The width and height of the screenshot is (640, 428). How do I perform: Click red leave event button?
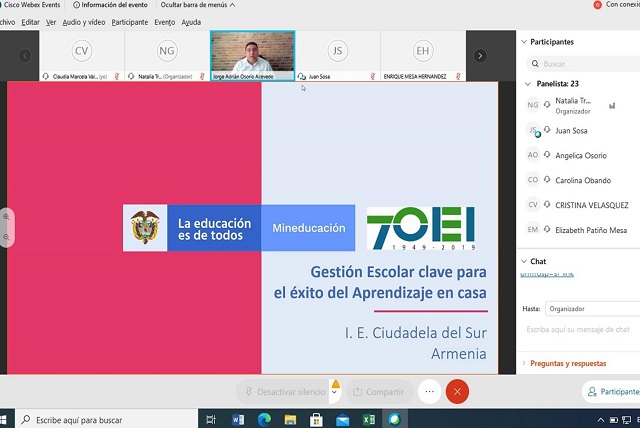(457, 392)
